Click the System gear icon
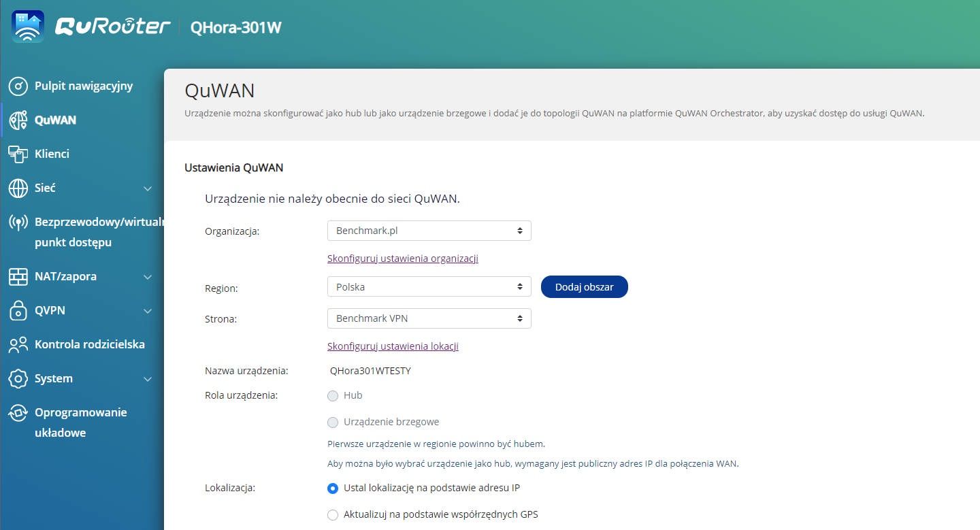Viewport: 980px width, 530px height. 18,379
